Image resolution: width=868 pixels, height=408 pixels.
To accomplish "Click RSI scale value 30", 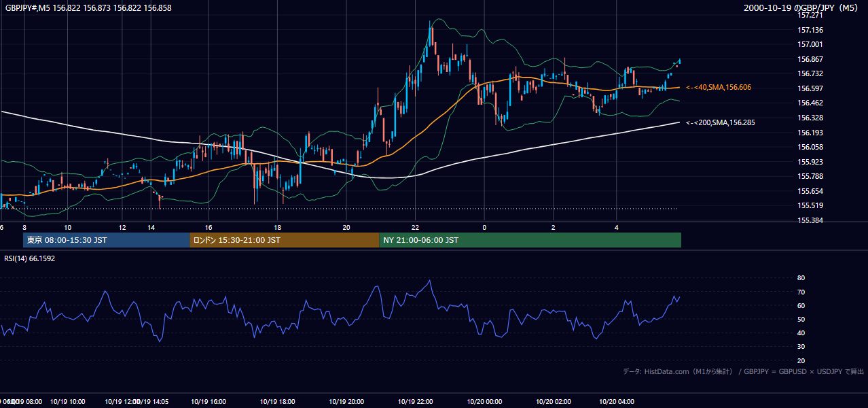I will point(801,347).
